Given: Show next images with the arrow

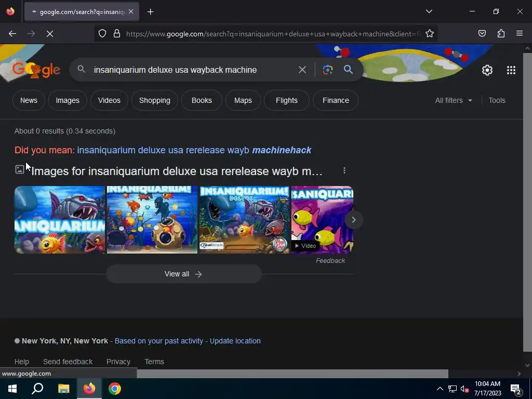Looking at the screenshot, I should coord(353,220).
